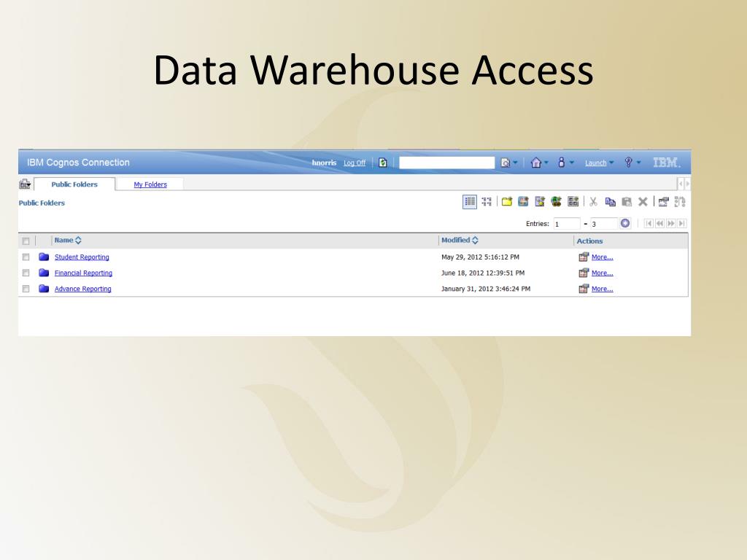
Task: Open the portal tabs menu icon
Action: pos(25,184)
